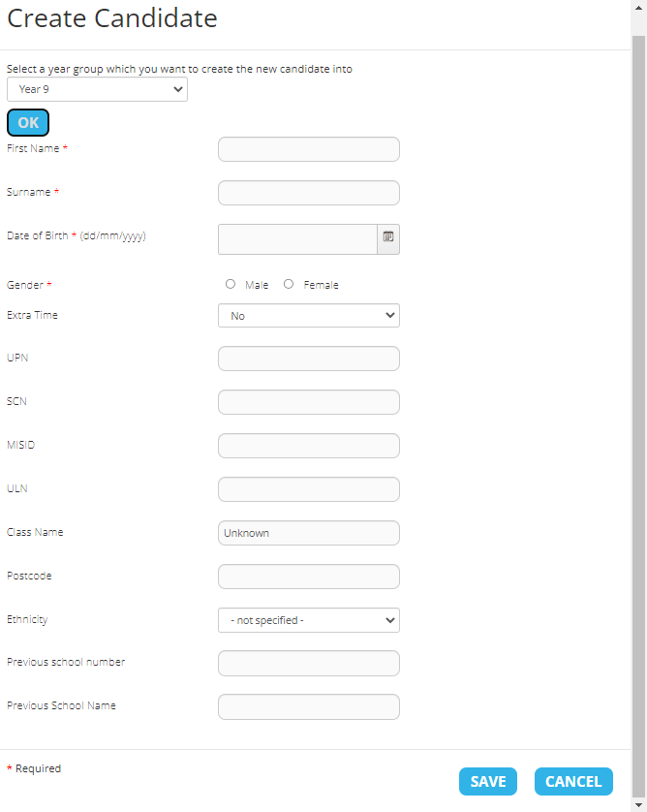Click the SAVE button
647x812 pixels.
pyautogui.click(x=488, y=782)
